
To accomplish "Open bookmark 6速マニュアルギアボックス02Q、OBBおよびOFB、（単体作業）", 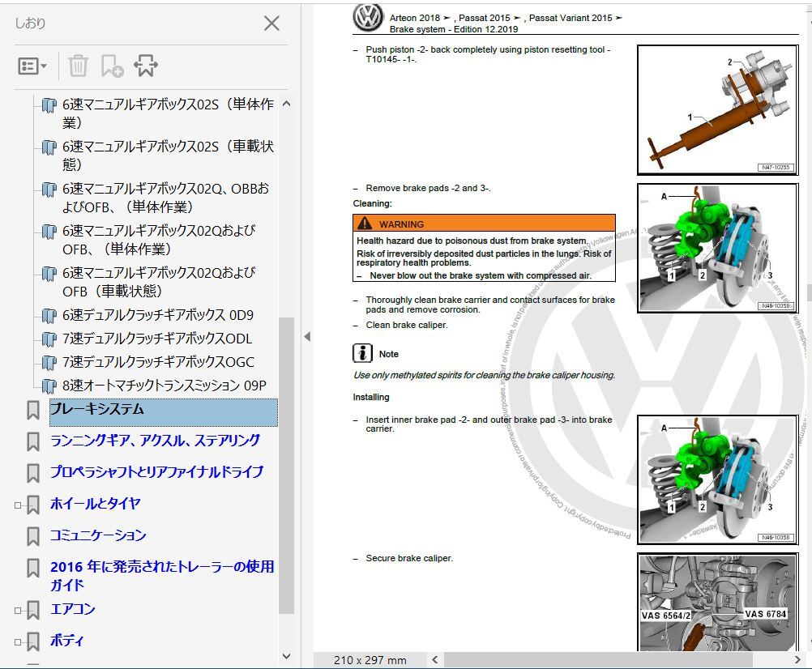I will point(165,198).
